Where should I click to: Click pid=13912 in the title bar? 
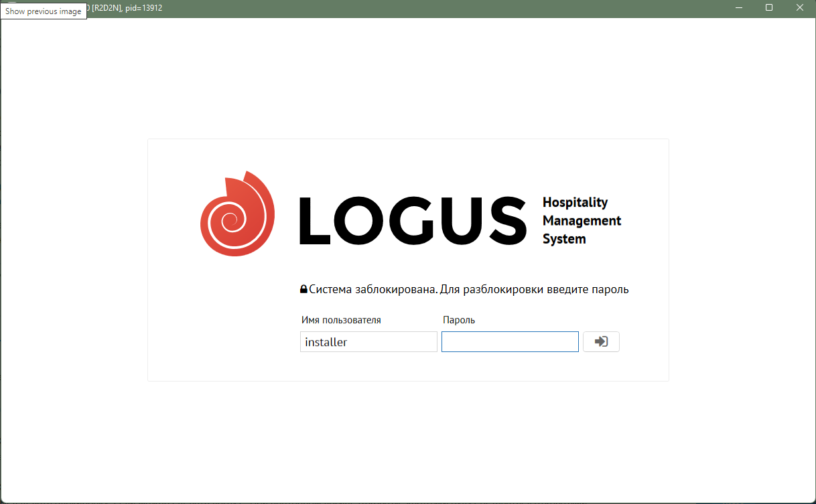click(143, 8)
